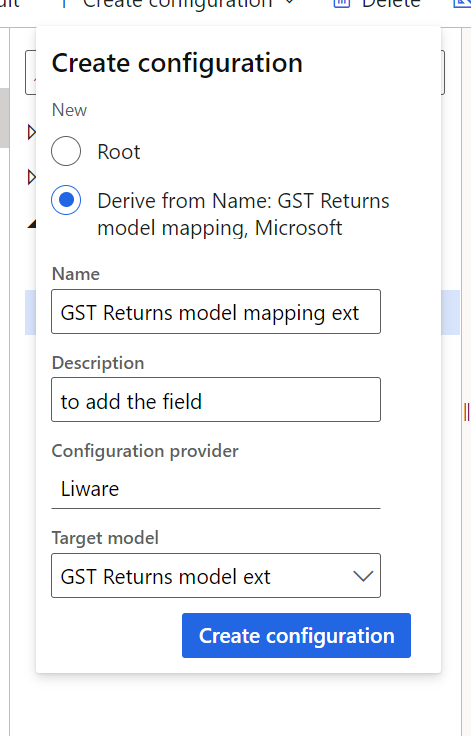
Task: Click the cut-off icon right of Delete
Action: (463, 4)
